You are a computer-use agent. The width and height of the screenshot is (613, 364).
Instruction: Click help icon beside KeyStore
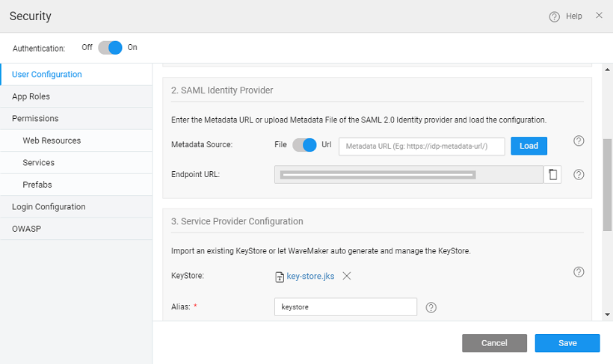tap(578, 272)
